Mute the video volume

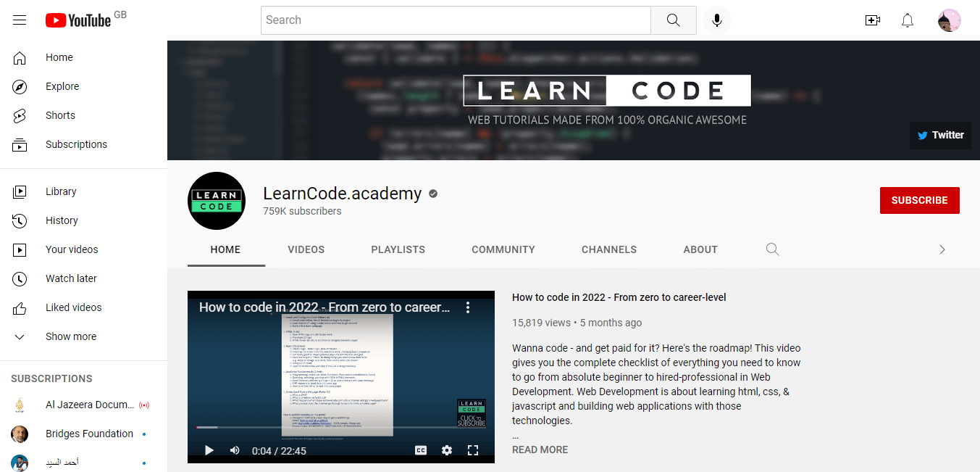[235, 450]
